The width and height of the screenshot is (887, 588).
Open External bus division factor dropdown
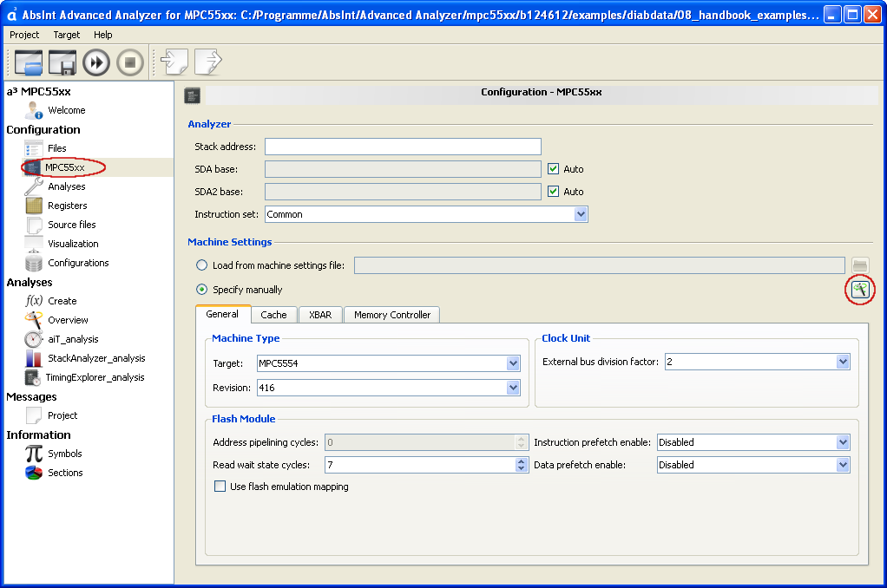[x=843, y=362]
